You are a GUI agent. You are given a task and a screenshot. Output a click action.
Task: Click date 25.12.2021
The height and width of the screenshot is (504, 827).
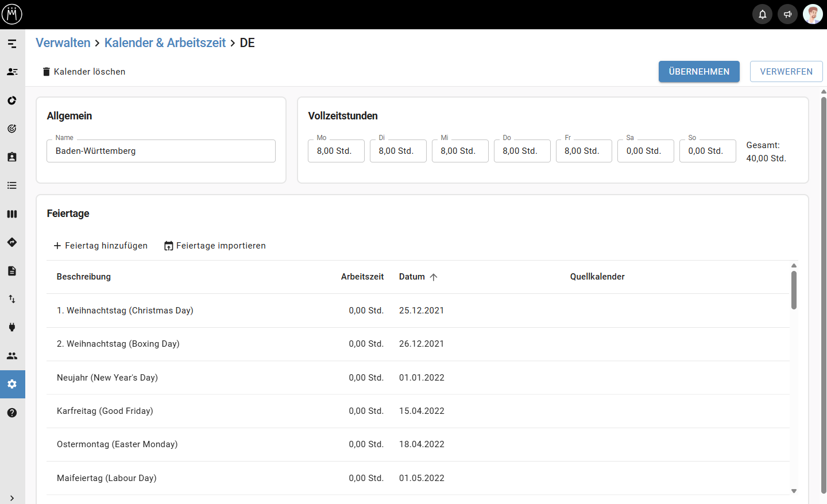click(x=422, y=311)
